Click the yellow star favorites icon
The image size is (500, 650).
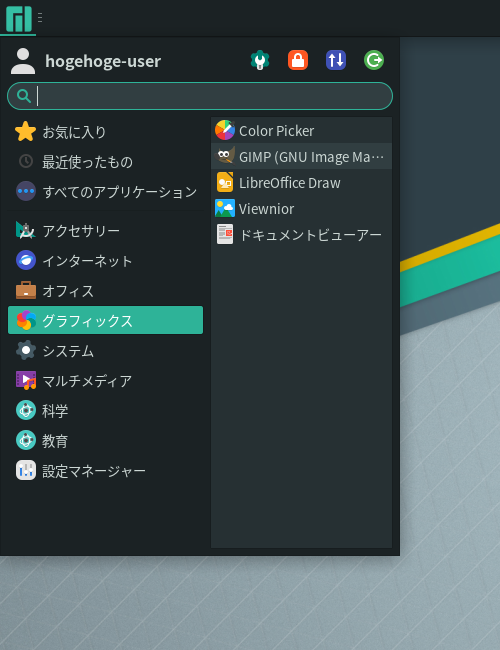[25, 131]
